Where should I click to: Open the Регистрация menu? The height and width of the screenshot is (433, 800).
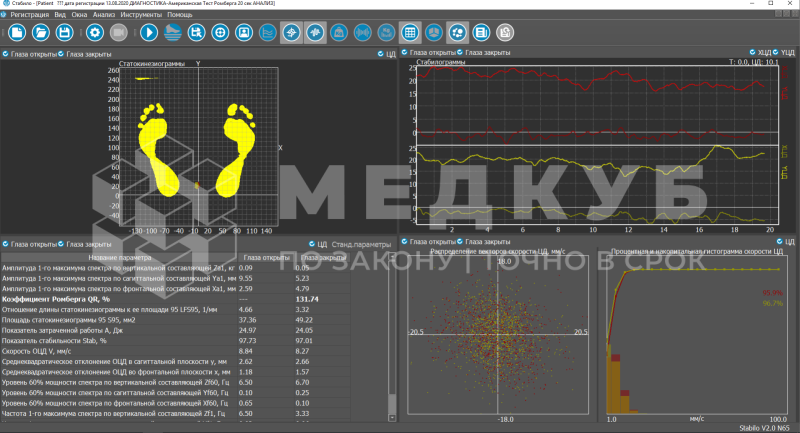pos(30,15)
